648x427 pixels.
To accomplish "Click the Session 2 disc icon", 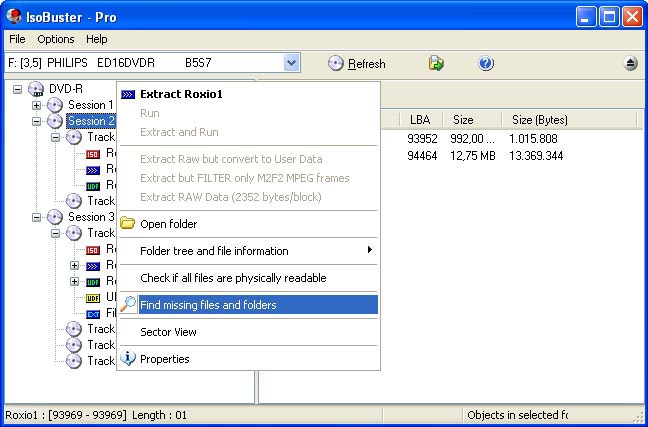I will 55,121.
